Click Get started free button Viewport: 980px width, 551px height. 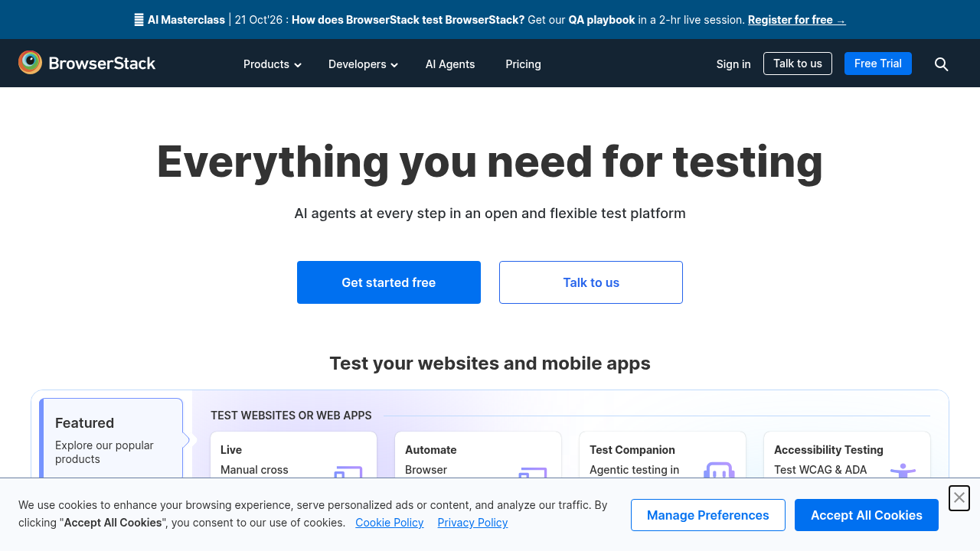tap(389, 282)
